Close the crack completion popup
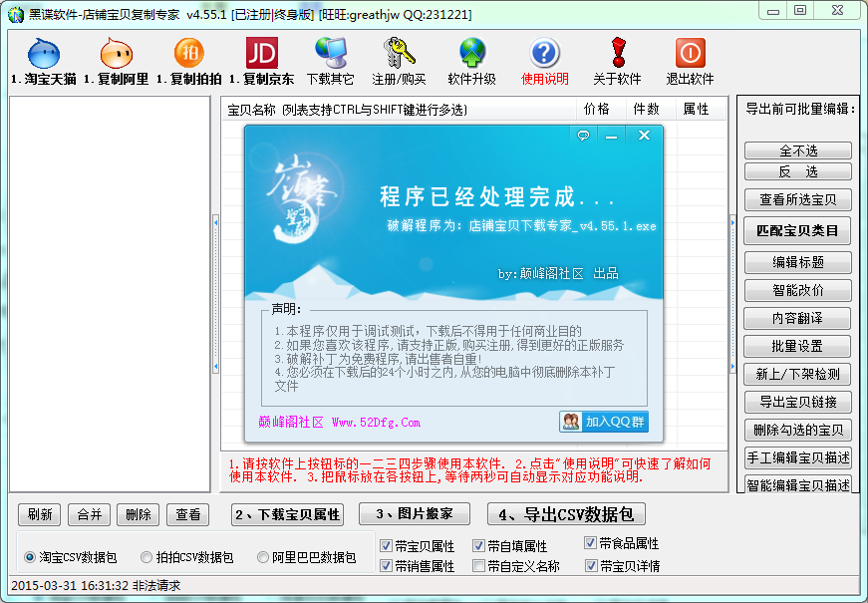Viewport: 868px width, 603px height. click(x=644, y=136)
